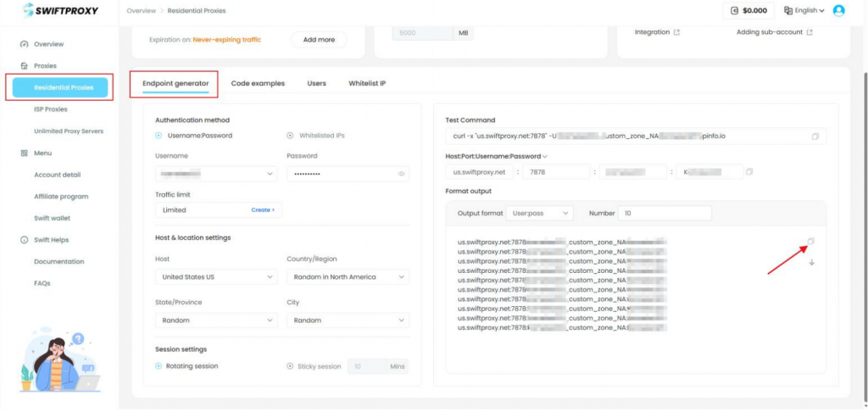Click the Number input field
868x412 pixels.
(x=665, y=213)
